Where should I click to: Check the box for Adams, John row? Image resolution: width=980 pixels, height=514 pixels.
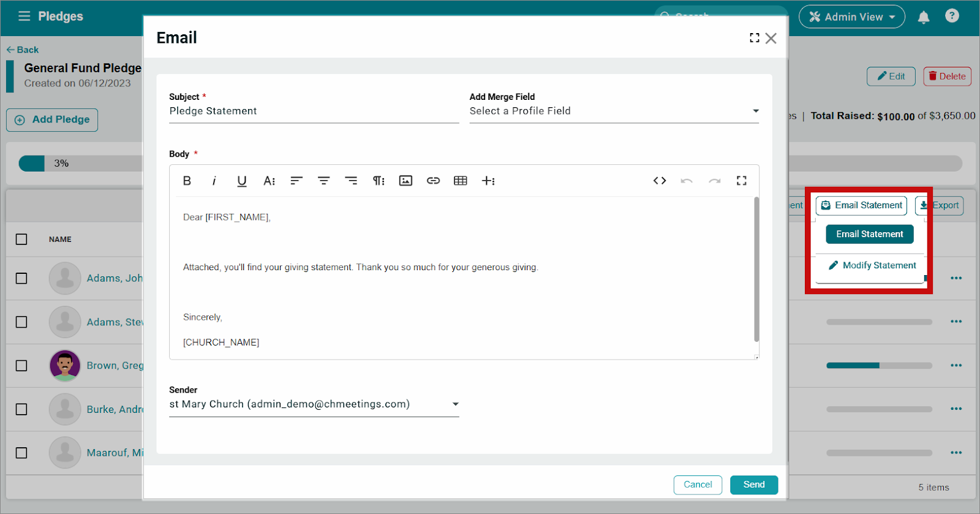(x=21, y=278)
